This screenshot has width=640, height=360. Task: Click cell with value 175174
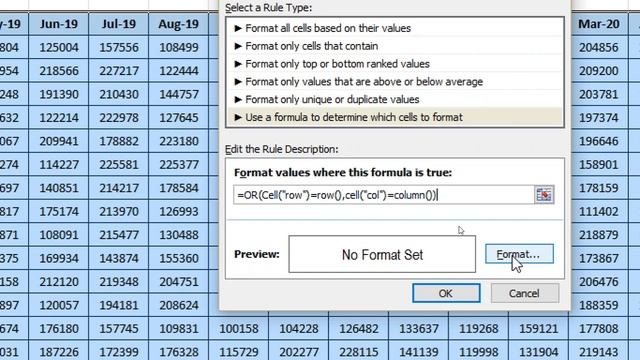click(59, 212)
